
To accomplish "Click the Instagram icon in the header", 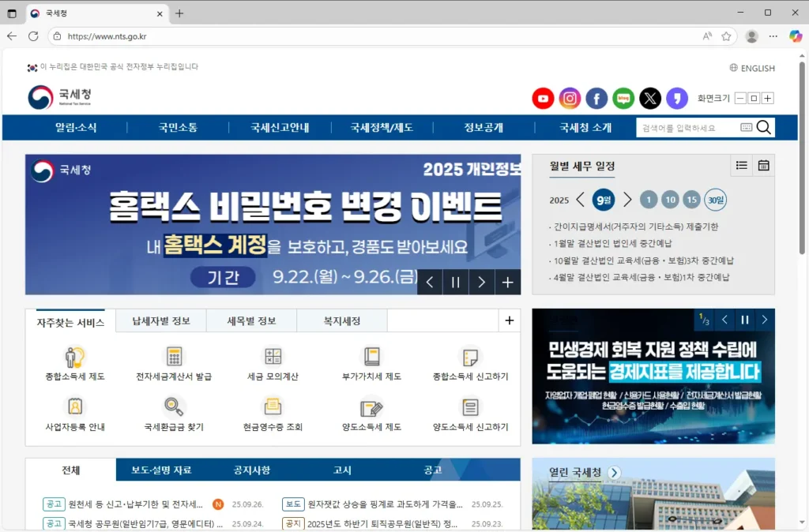I will pos(570,99).
